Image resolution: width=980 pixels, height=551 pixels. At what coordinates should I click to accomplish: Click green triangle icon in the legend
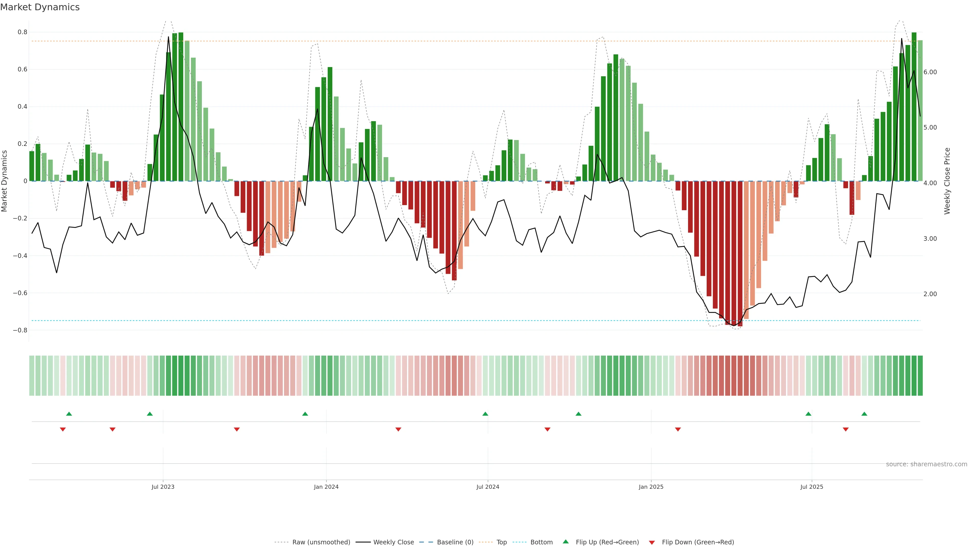point(566,542)
